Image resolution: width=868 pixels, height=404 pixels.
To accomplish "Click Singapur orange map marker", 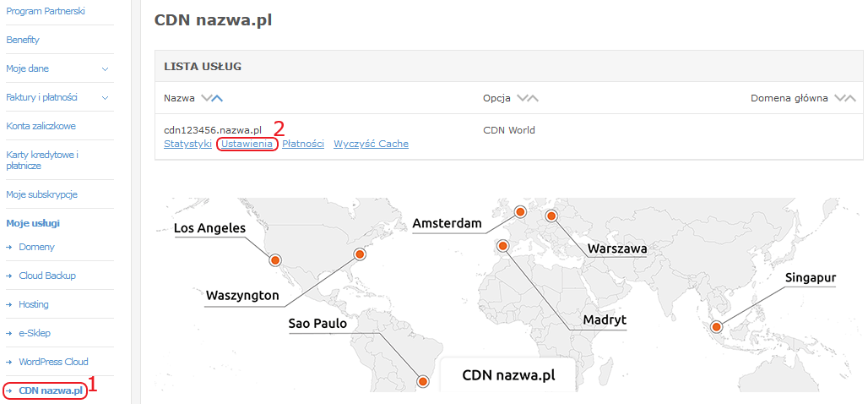I will (718, 327).
